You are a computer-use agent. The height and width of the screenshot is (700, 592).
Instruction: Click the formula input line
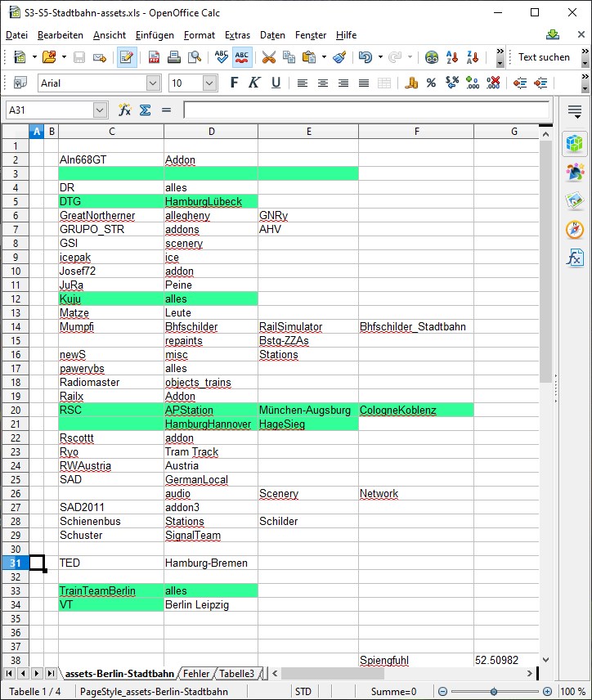point(366,110)
